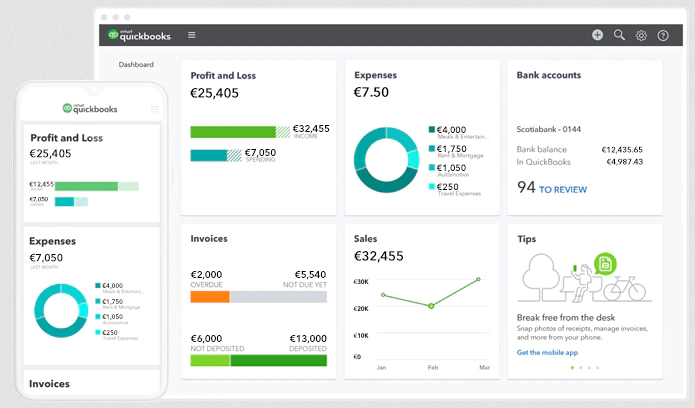Click the green Deposited invoices bar
The height and width of the screenshot is (408, 695).
[278, 360]
